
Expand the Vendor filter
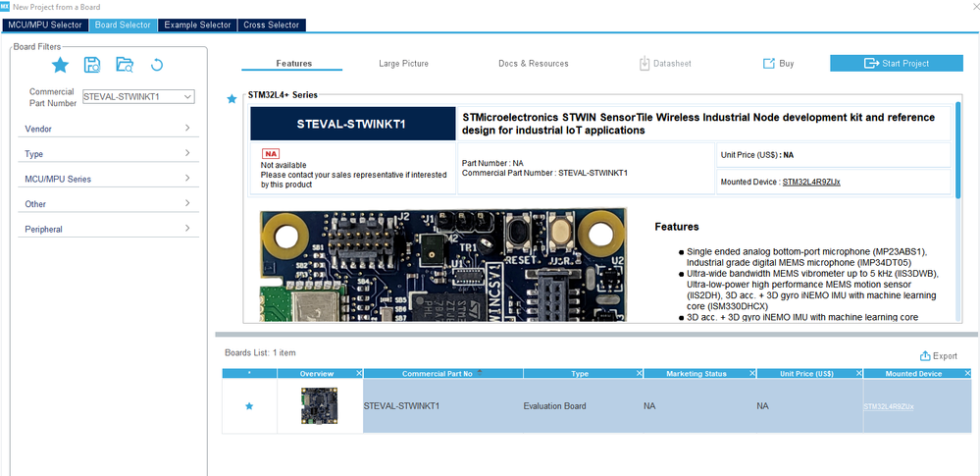point(108,129)
